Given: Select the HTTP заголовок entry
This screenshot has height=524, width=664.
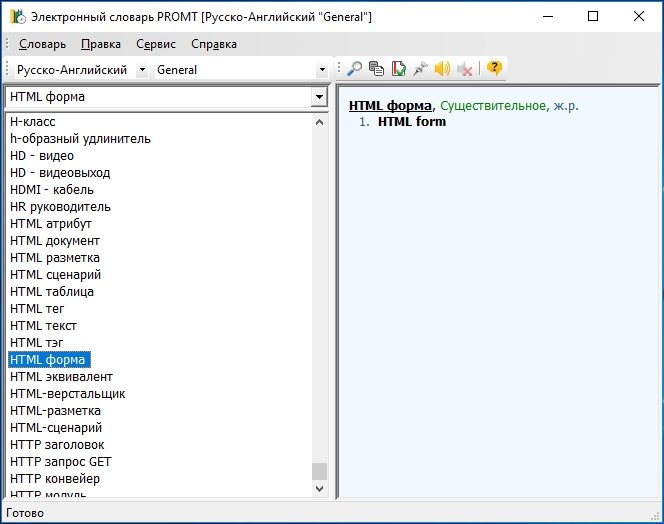Looking at the screenshot, I should (57, 444).
